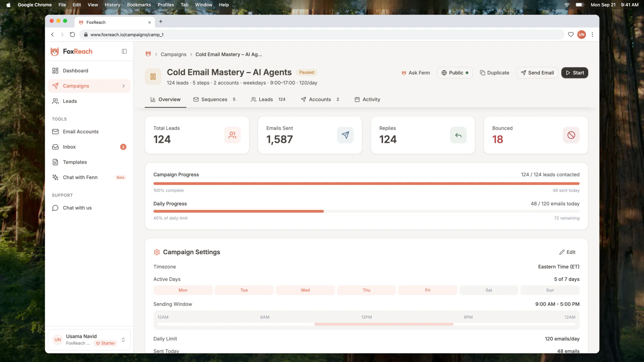Go to Campaigns breadcrumb link
644x362 pixels.
[174, 54]
